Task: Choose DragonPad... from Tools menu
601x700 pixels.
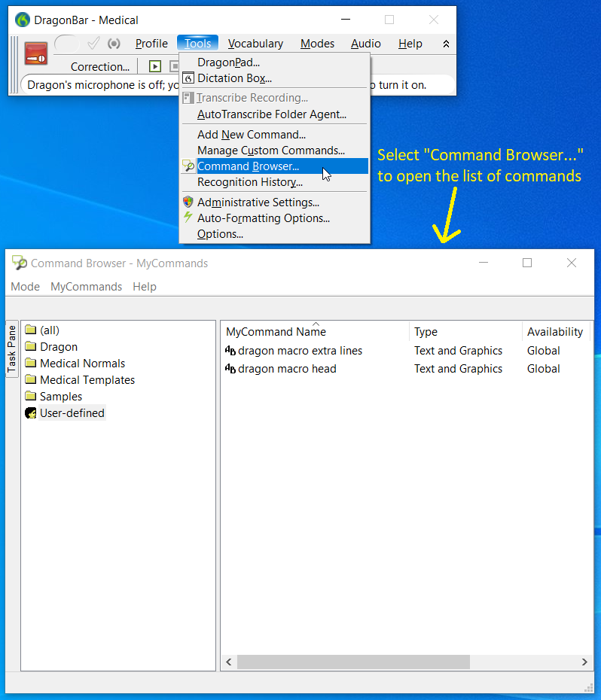Action: 274,62
